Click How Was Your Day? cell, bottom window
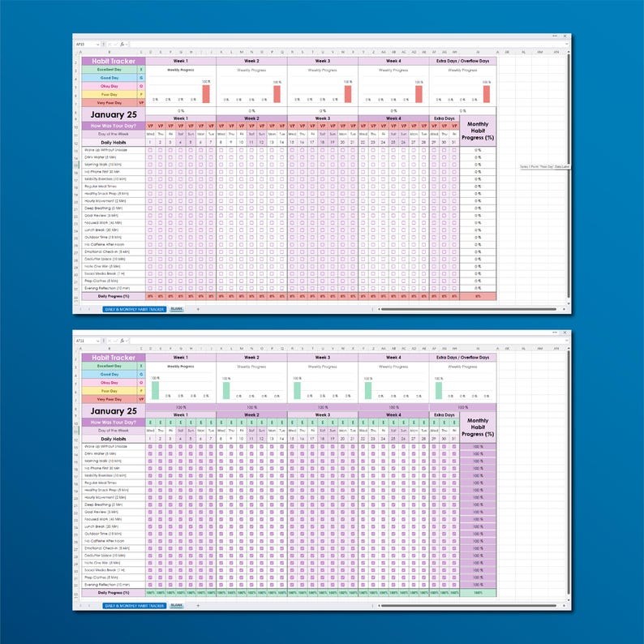The image size is (644, 644). click(114, 423)
